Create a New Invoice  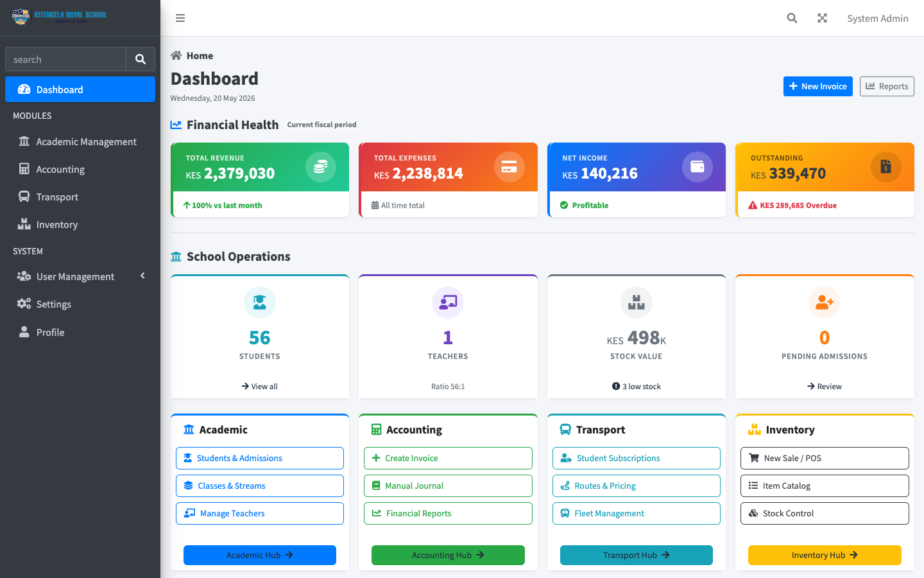point(817,86)
